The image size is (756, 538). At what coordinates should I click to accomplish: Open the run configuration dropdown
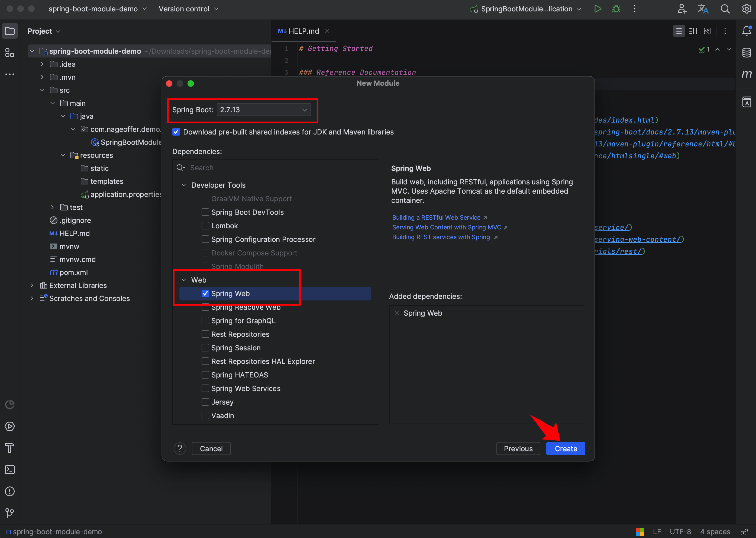526,9
